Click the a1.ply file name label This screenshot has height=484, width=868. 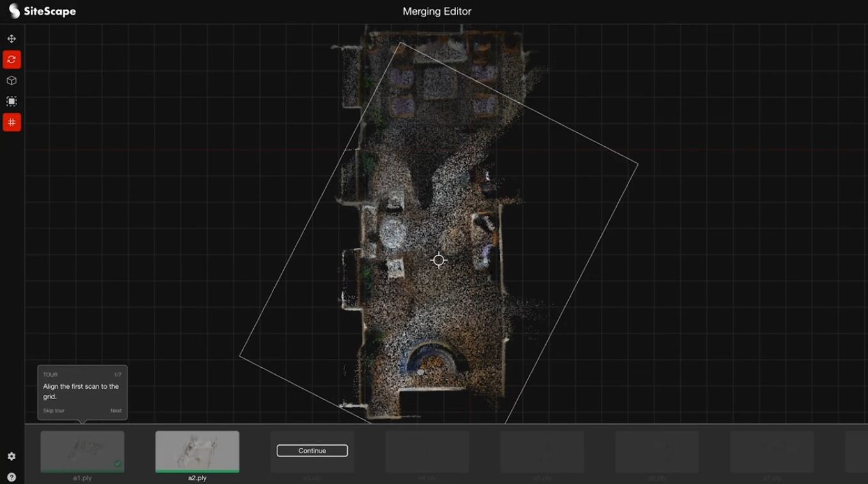(82, 478)
